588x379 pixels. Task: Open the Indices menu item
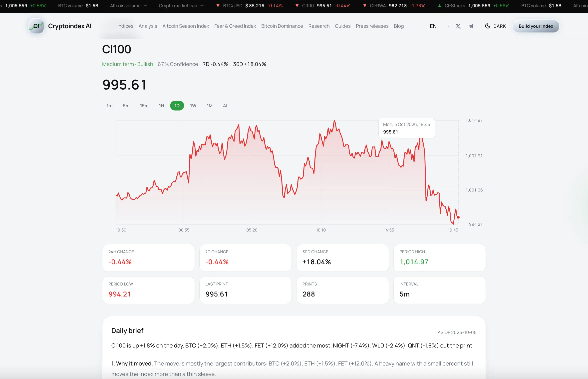(x=125, y=26)
